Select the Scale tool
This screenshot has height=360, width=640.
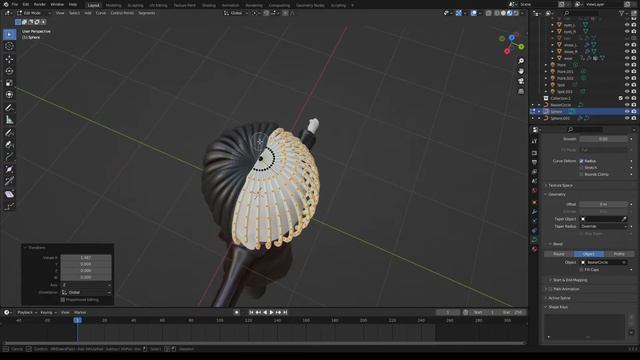click(9, 83)
